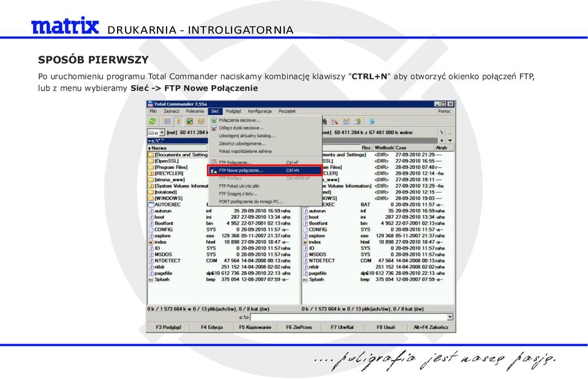The height and width of the screenshot is (379, 588).
Task: Click the left panel path bar c:\*.*
Action: click(x=178, y=141)
